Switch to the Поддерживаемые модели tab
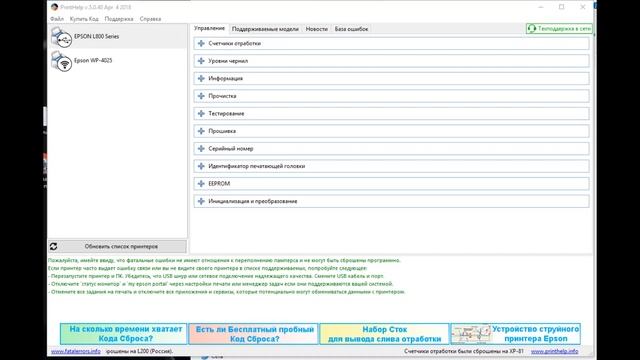The width and height of the screenshot is (640, 360). pos(265,29)
